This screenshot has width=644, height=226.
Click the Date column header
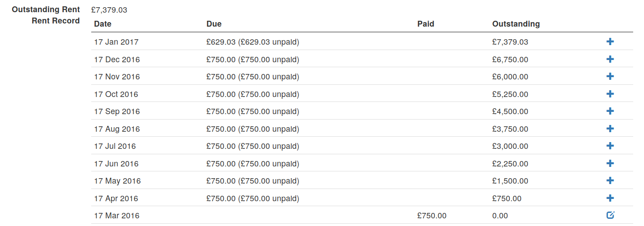coord(103,24)
